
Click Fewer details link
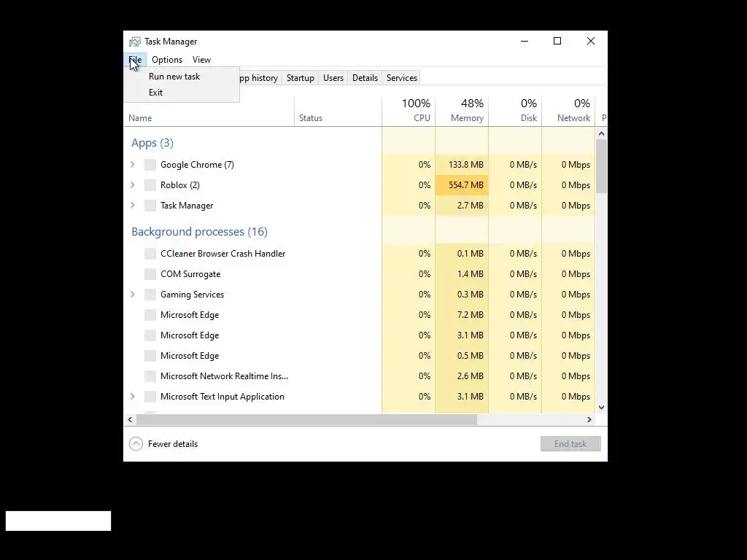point(172,444)
